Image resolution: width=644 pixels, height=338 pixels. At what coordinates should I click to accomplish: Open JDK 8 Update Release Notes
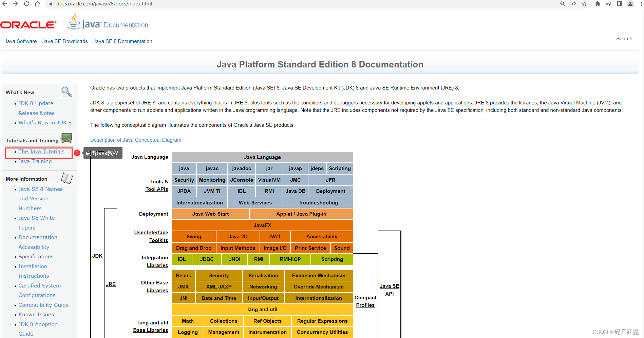click(36, 108)
